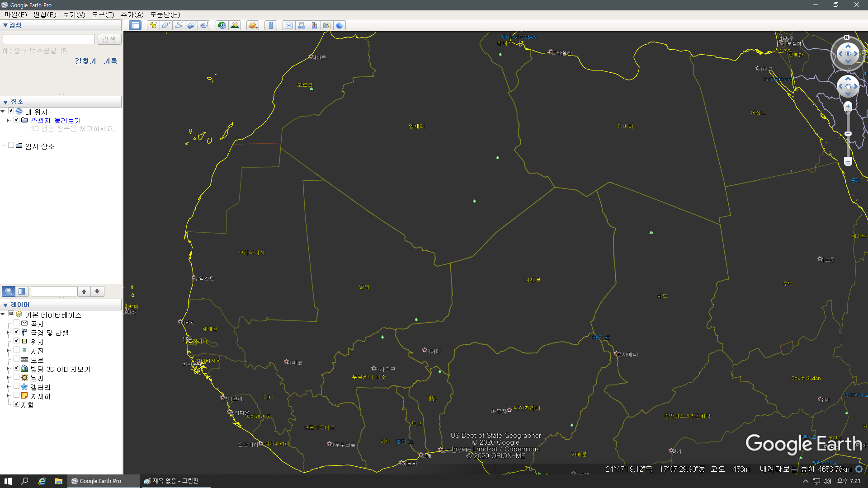The image size is (868, 488).
Task: Collapse the 검색 panel header
Action: [x=61, y=25]
